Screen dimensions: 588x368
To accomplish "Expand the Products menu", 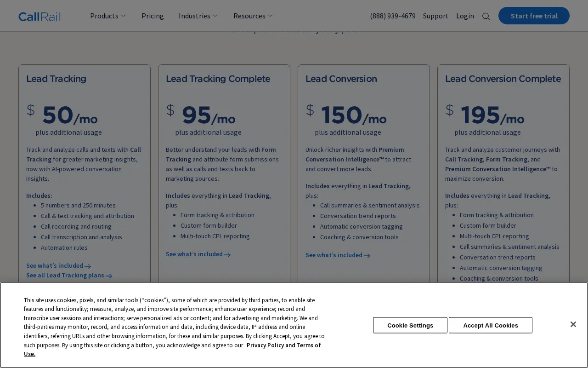I will 107,16.
